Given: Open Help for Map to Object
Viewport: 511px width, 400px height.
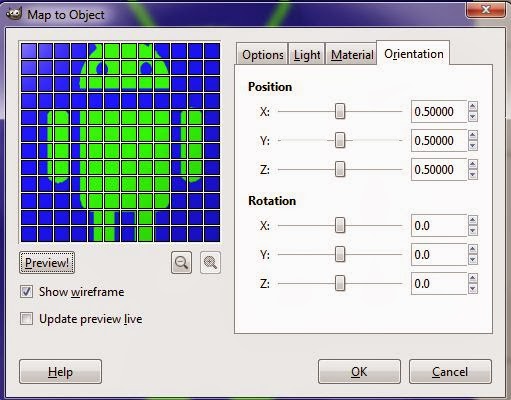Looking at the screenshot, I should click(x=60, y=371).
